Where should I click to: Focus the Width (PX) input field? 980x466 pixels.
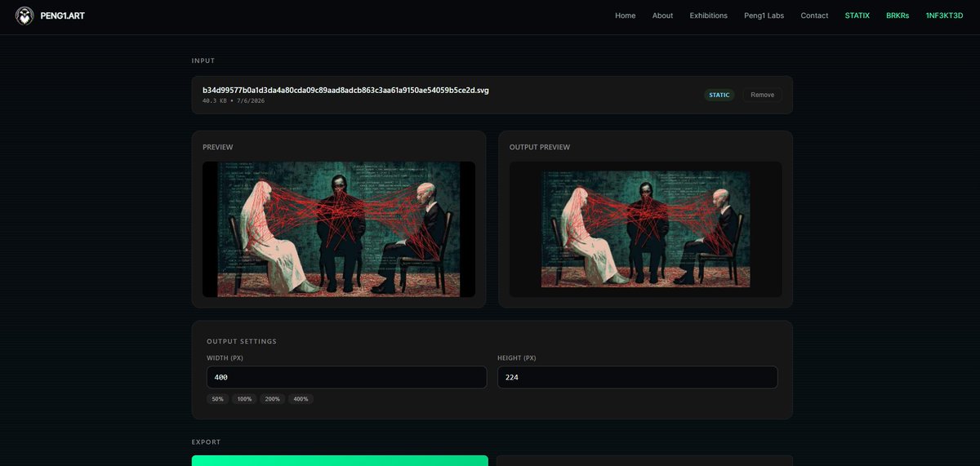347,377
